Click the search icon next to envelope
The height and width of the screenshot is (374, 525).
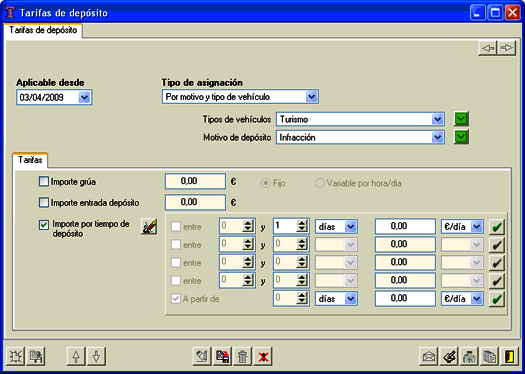pos(449,357)
